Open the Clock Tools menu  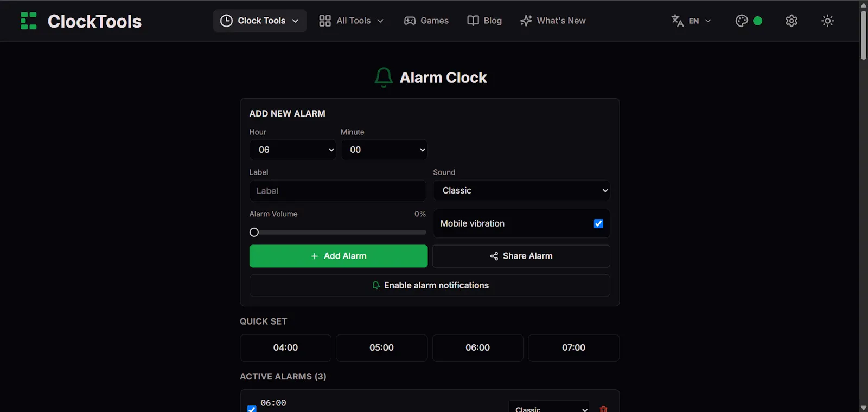point(260,21)
